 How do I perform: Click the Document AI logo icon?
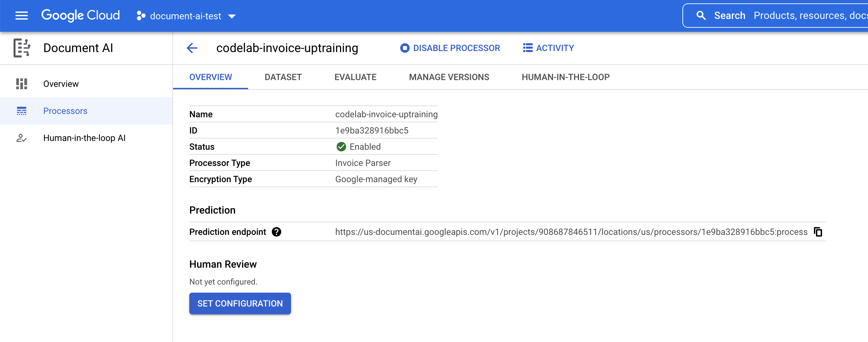[22, 48]
